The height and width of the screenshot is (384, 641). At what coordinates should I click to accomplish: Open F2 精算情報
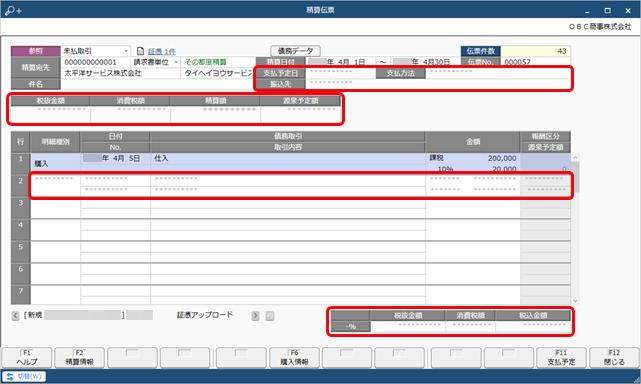coord(79,358)
